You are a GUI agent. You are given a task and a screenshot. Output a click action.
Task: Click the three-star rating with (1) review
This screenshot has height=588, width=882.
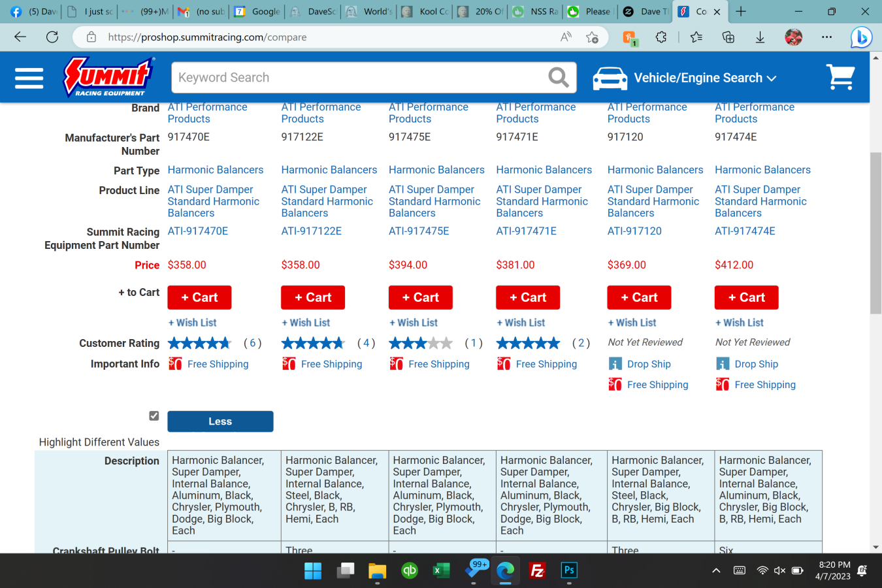pos(420,343)
